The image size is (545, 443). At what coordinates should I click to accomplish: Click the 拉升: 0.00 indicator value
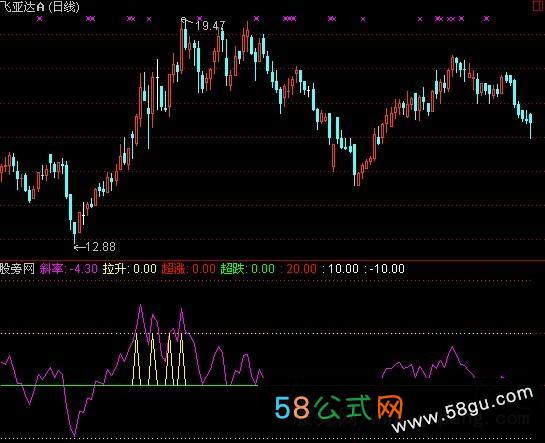[x=130, y=269]
